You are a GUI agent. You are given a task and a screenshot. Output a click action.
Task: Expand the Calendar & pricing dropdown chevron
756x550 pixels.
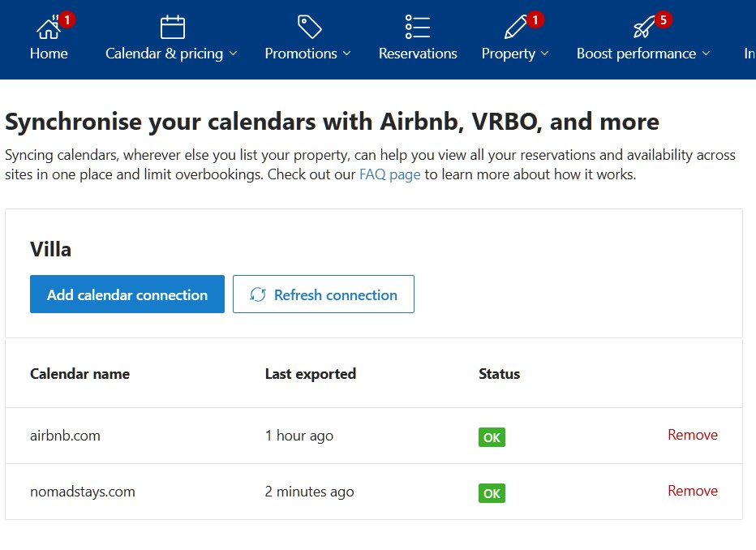pos(234,54)
